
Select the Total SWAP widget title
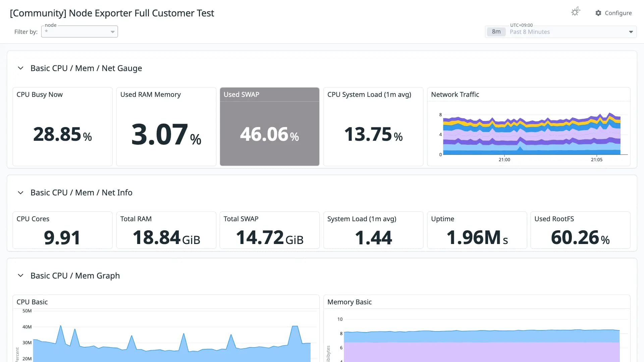[x=241, y=219]
